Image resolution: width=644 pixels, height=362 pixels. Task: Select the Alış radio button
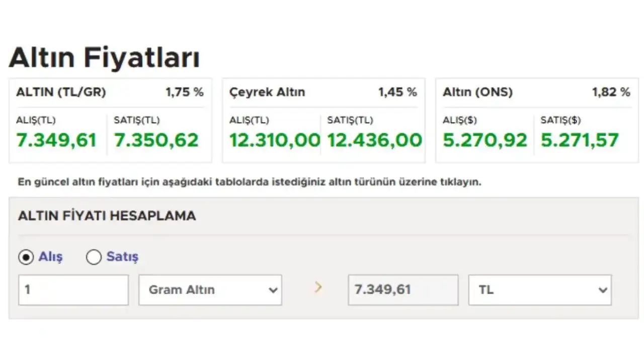25,257
